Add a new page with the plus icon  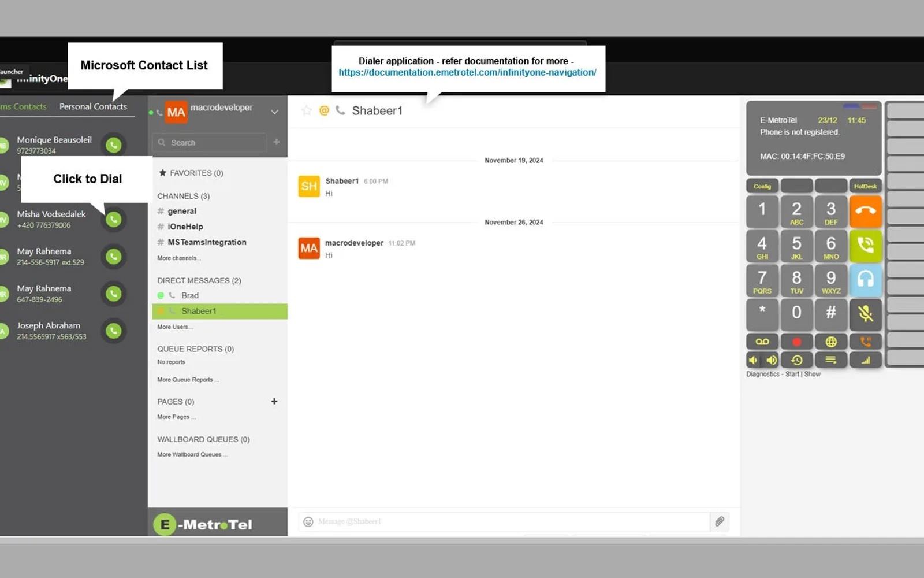pos(274,401)
